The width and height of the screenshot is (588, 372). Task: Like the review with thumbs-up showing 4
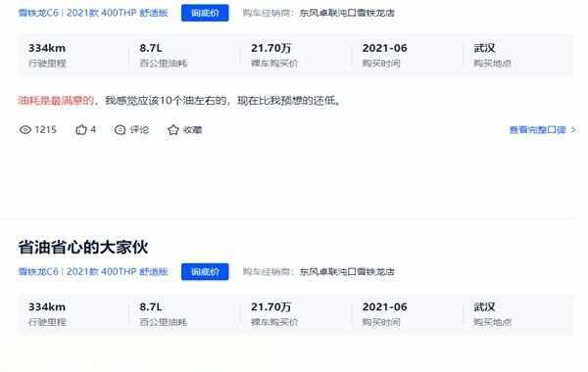tap(81, 130)
